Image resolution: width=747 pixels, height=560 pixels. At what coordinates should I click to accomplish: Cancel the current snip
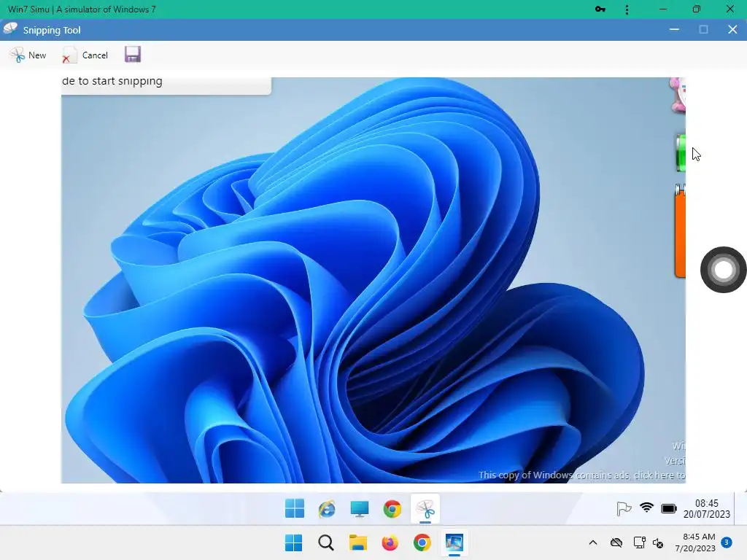[x=85, y=55]
